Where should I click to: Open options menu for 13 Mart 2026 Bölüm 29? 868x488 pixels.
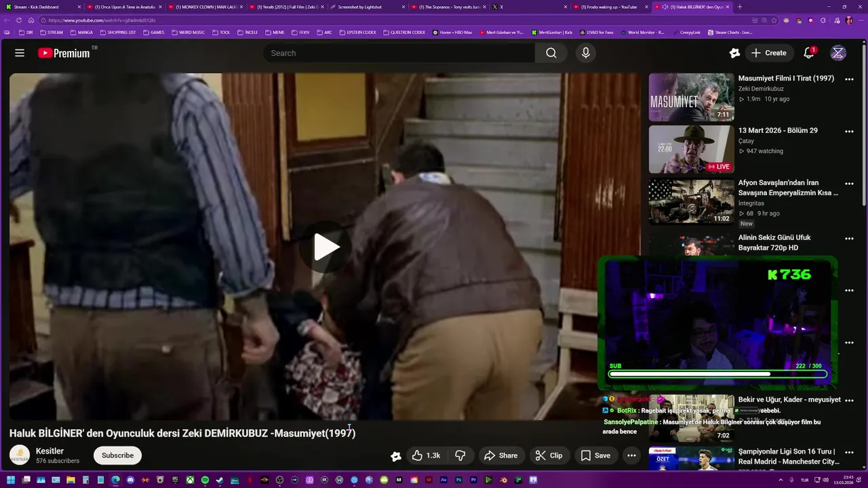tap(849, 131)
